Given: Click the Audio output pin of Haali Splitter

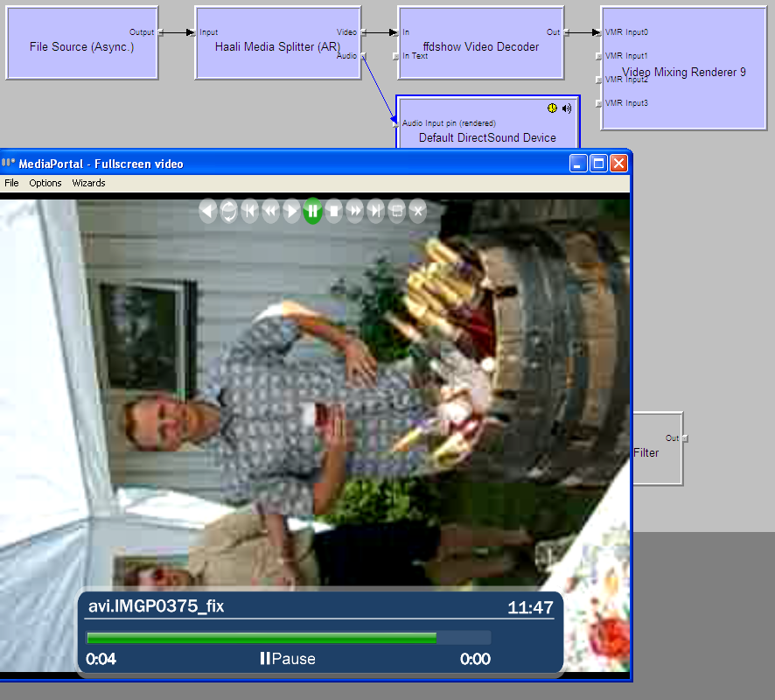Looking at the screenshot, I should click(x=363, y=55).
